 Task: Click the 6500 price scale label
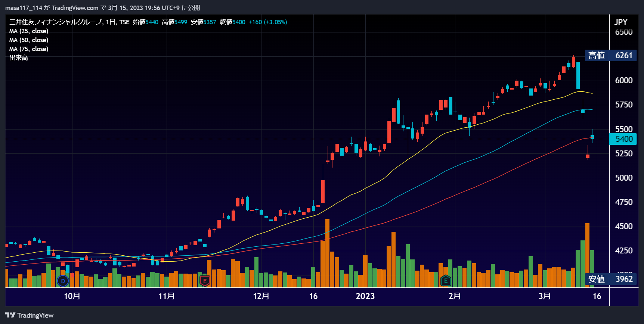point(624,32)
